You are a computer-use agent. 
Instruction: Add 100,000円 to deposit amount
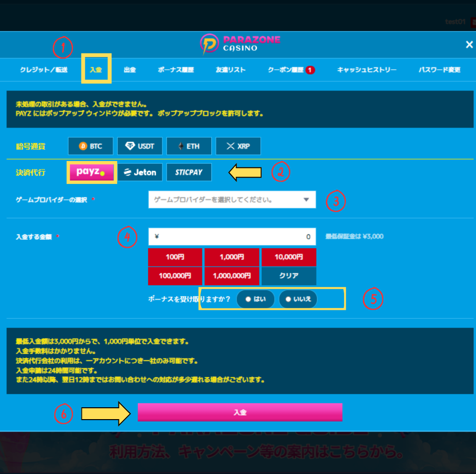pos(175,276)
